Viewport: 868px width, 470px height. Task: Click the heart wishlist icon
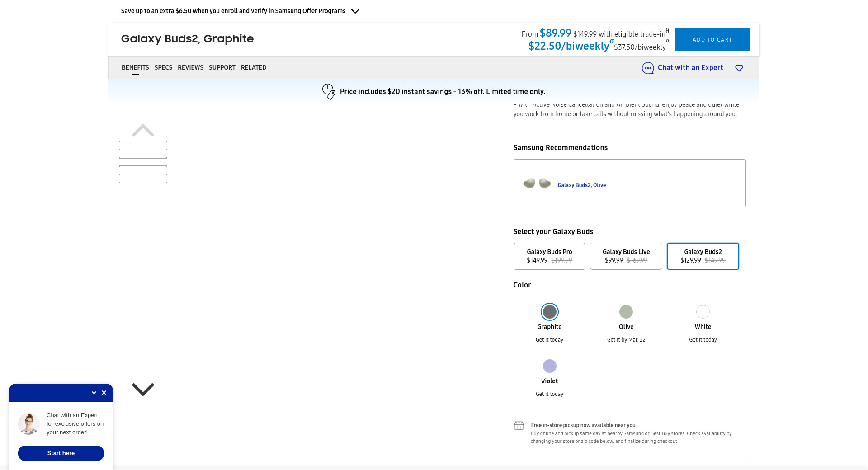point(739,68)
